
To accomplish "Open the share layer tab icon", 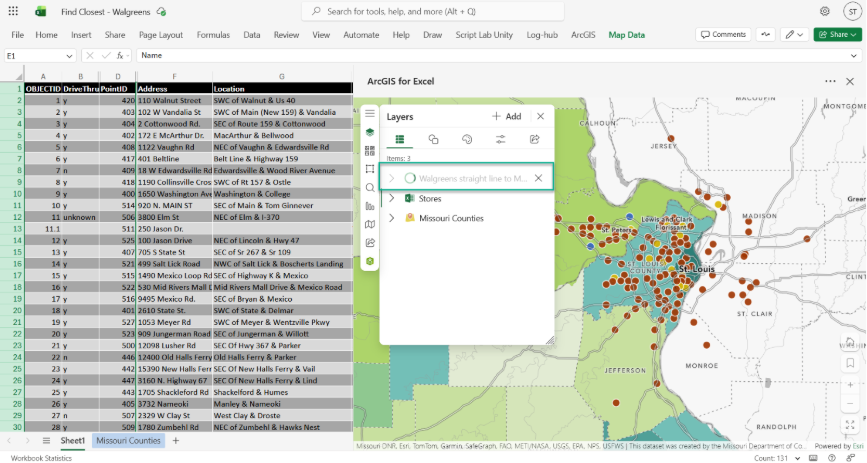I will point(534,139).
